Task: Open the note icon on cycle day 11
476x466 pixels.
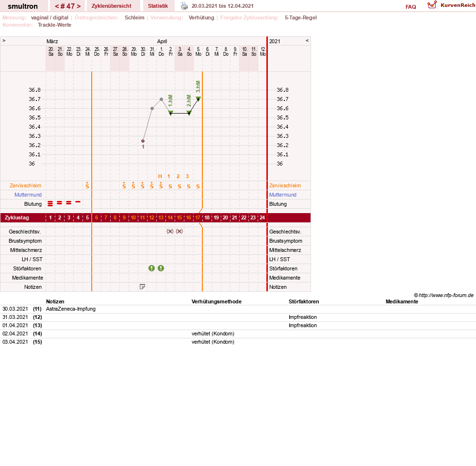Action: click(142, 286)
